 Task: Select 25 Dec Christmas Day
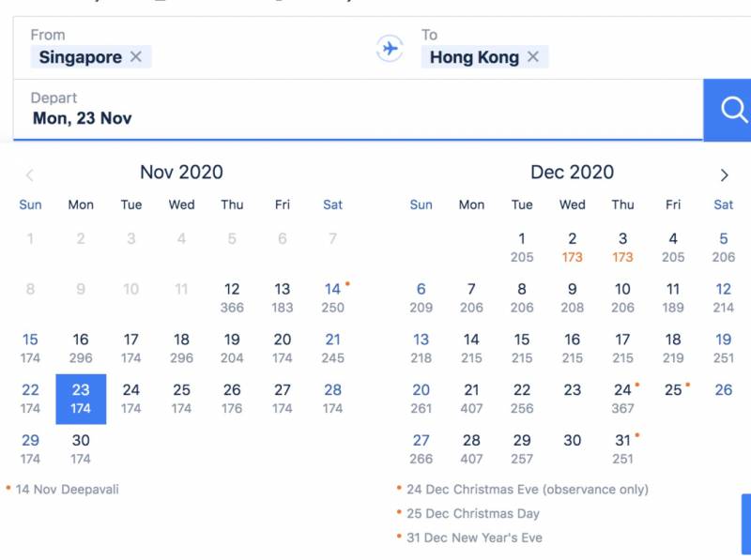(673, 390)
